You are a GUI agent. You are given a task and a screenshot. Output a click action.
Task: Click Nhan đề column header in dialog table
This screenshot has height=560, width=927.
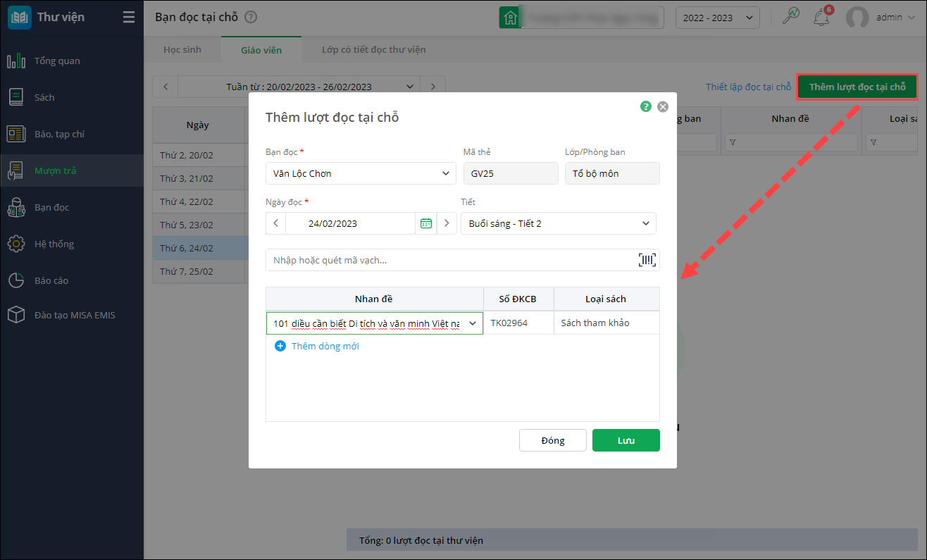pos(375,299)
